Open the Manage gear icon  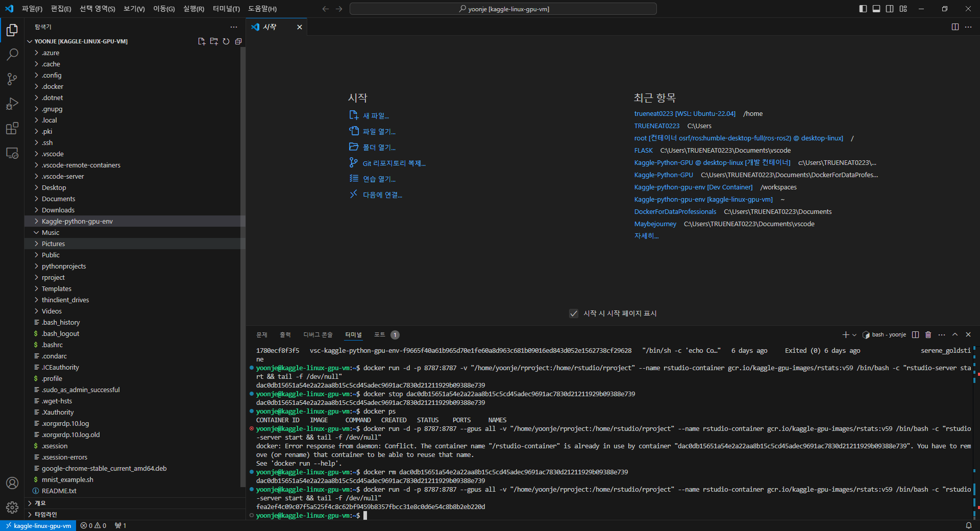pos(12,508)
